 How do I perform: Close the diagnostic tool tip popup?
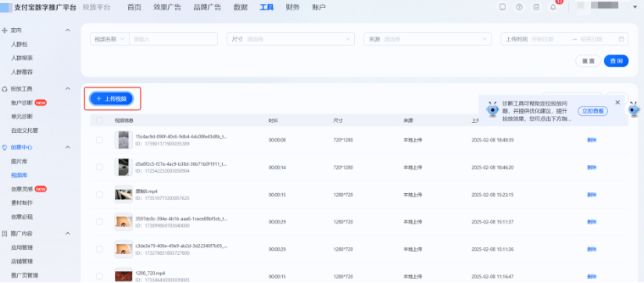click(617, 102)
